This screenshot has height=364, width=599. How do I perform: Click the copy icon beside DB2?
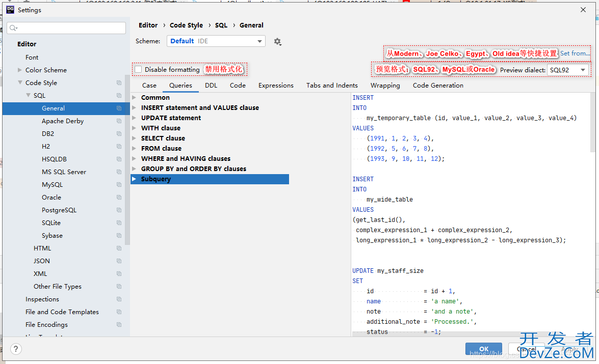[119, 133]
